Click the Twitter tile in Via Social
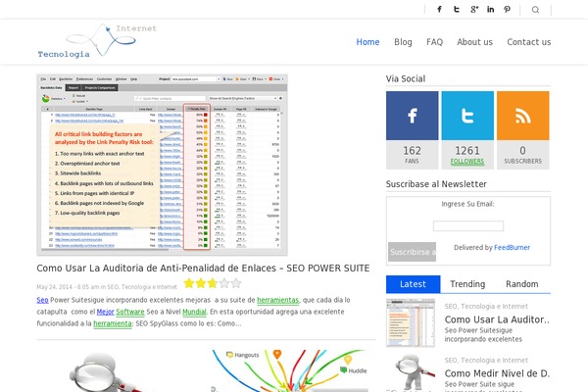The width and height of the screenshot is (588, 392). tap(467, 116)
